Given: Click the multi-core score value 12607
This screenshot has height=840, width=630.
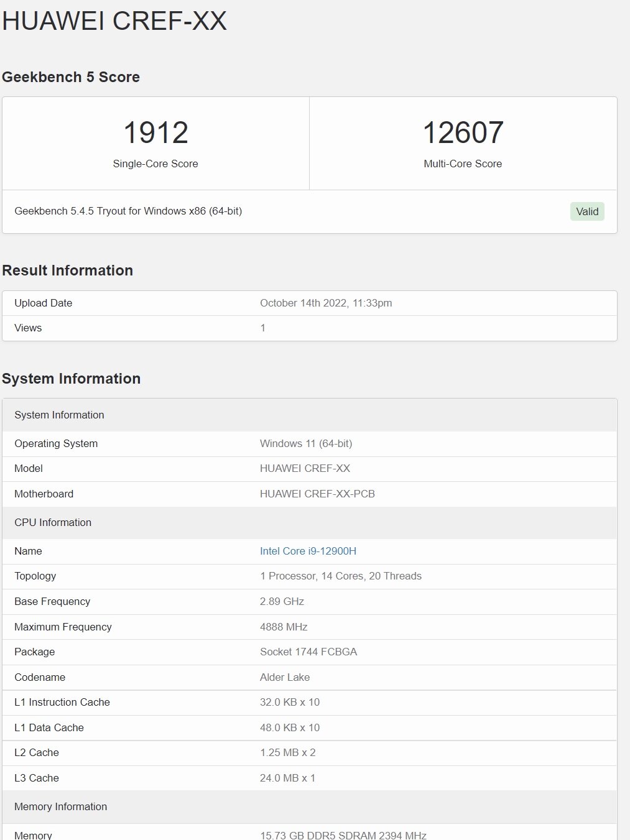Looking at the screenshot, I should pyautogui.click(x=463, y=132).
